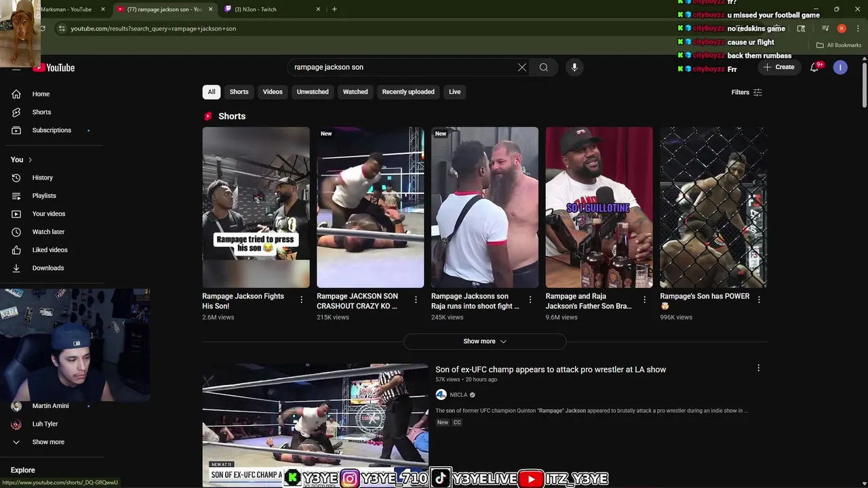Open 'Rampage's Son has POWER' short thumbnail
The height and width of the screenshot is (488, 868).
713,207
